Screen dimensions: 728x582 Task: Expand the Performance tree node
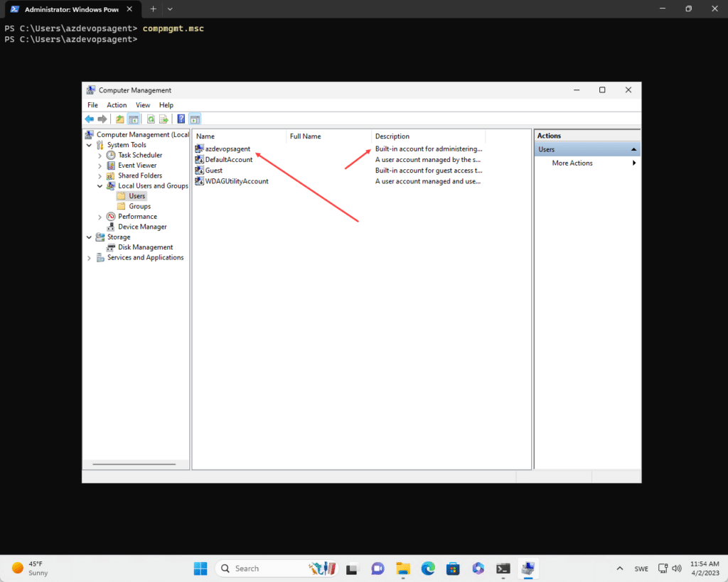pyautogui.click(x=100, y=217)
